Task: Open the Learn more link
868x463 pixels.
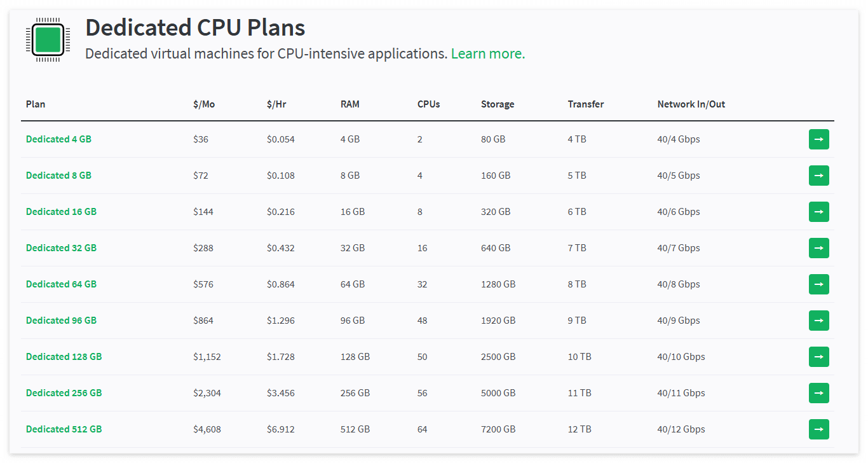Action: 488,53
